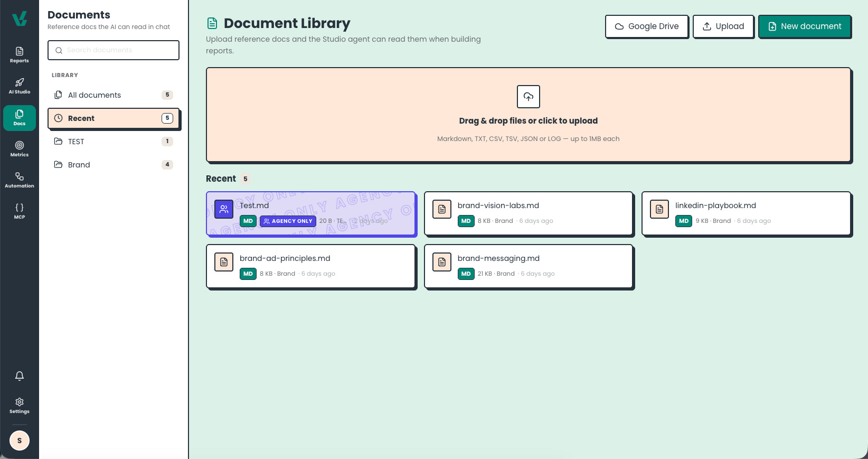Open the Automation section

pyautogui.click(x=20, y=180)
